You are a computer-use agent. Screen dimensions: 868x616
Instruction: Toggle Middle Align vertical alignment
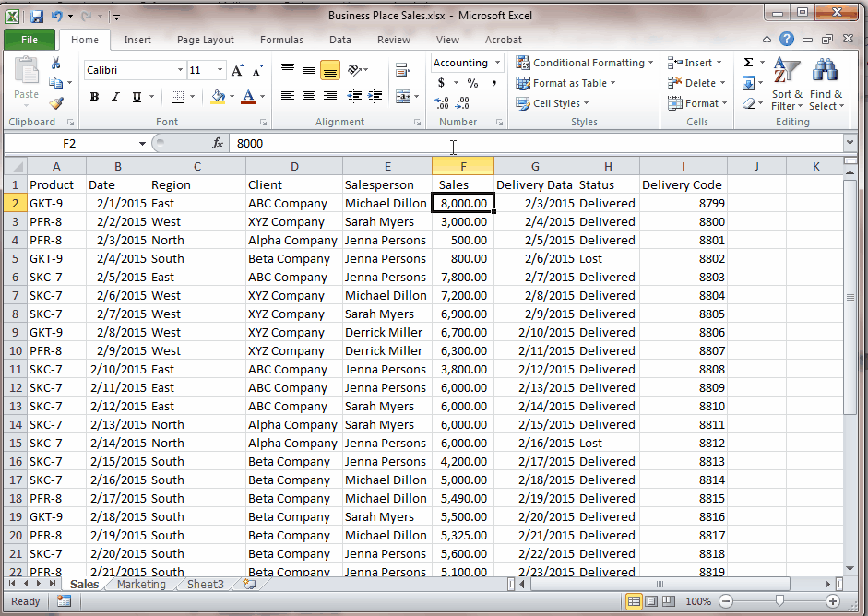[309, 70]
